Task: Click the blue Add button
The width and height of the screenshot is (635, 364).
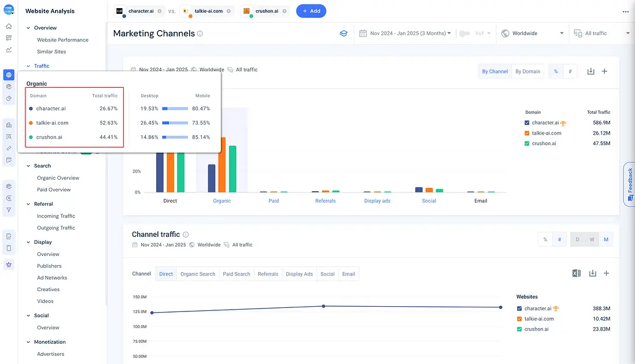Action: (311, 11)
